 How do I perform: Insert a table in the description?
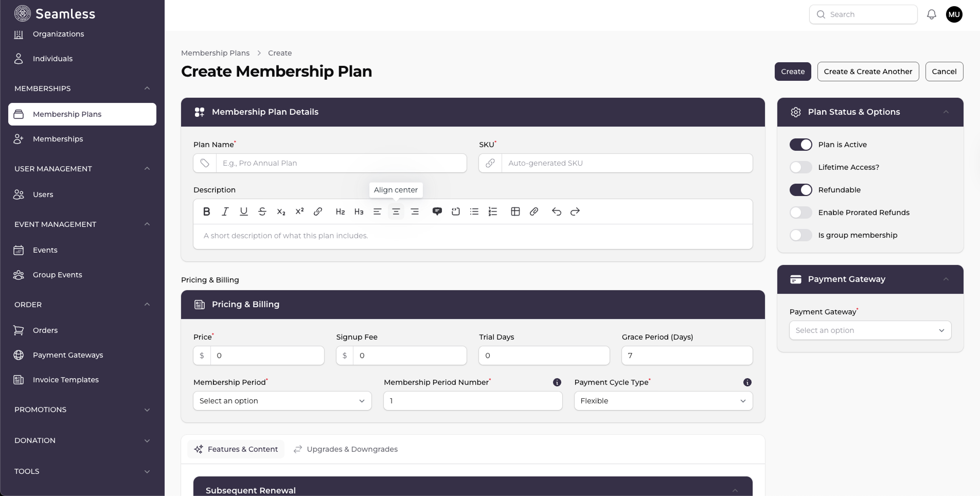point(515,211)
